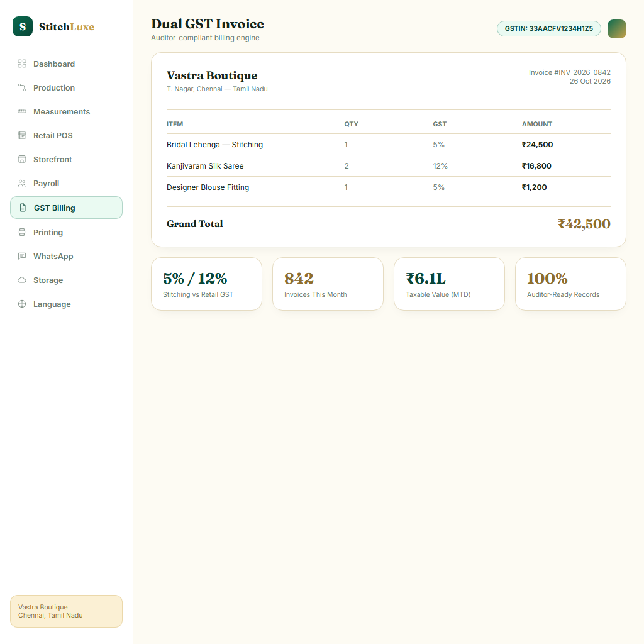Image resolution: width=644 pixels, height=644 pixels.
Task: Navigate to Payroll
Action: click(x=66, y=183)
